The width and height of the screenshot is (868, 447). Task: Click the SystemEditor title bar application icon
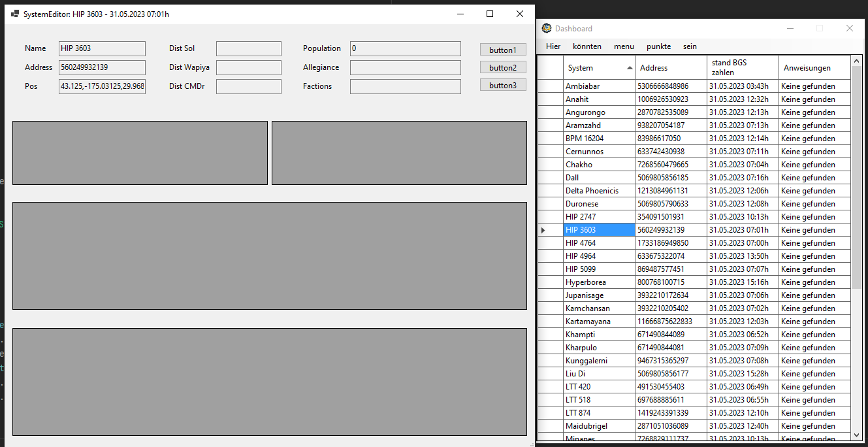pyautogui.click(x=14, y=13)
